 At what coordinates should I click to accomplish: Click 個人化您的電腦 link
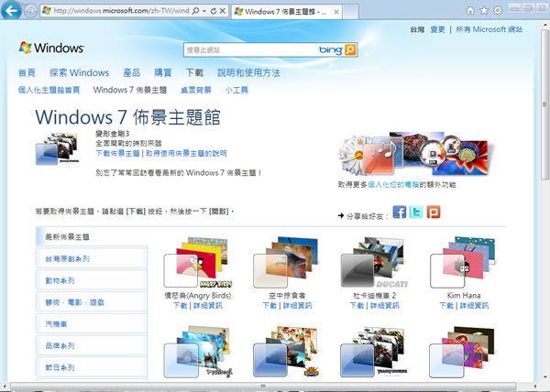[393, 185]
